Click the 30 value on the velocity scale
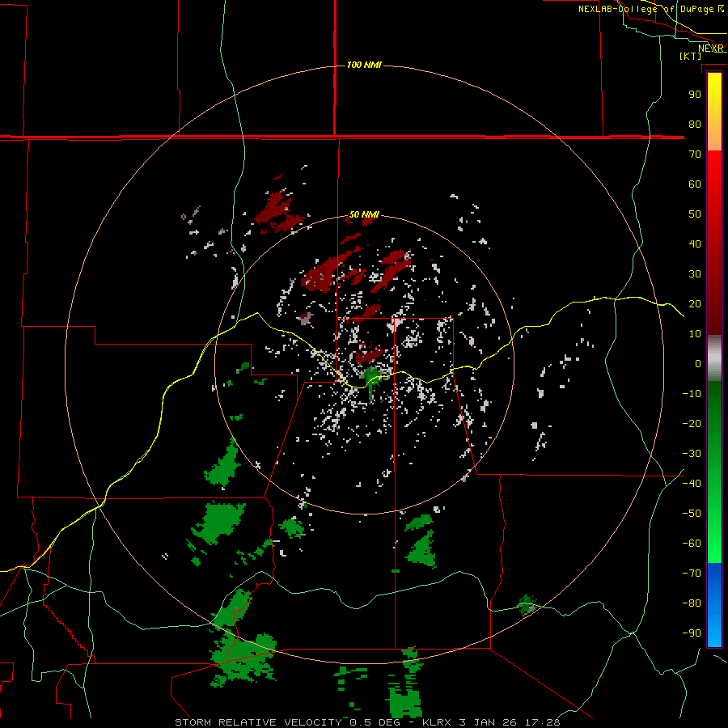The width and height of the screenshot is (728, 728). click(695, 274)
